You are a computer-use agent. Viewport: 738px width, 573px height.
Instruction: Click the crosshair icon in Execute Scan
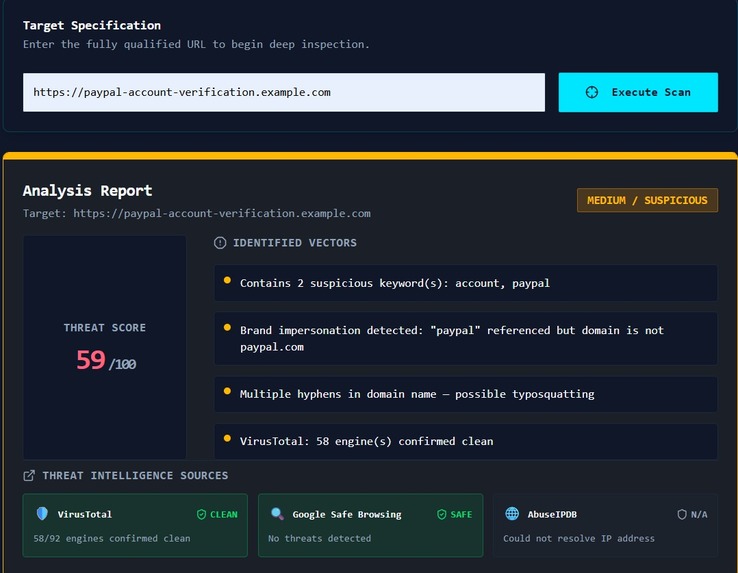(592, 92)
